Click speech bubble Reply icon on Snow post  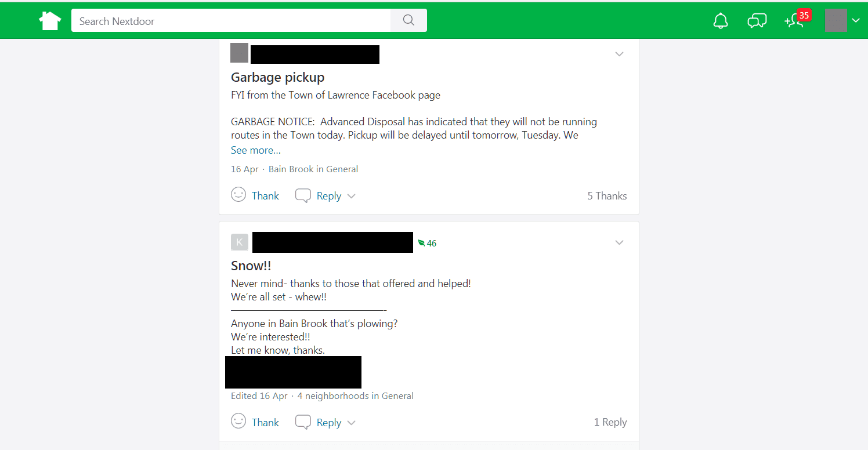(x=303, y=422)
